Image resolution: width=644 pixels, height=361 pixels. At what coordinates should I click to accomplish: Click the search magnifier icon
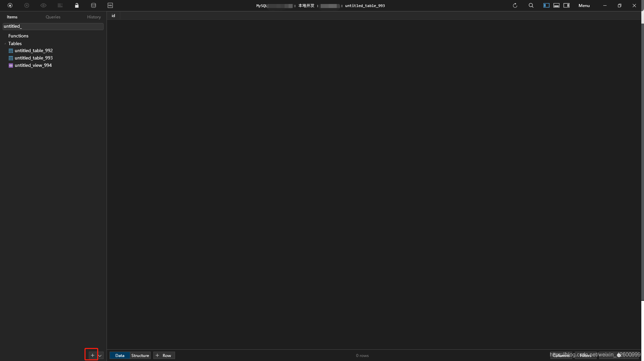pyautogui.click(x=531, y=5)
